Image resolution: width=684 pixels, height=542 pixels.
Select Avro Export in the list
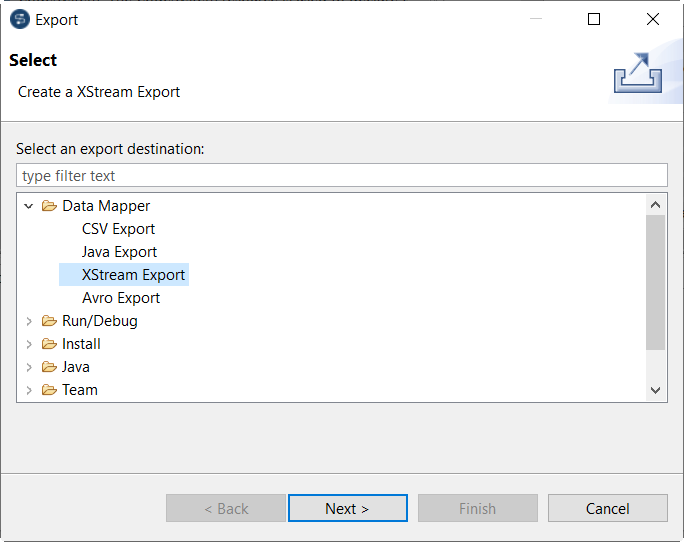click(x=121, y=298)
